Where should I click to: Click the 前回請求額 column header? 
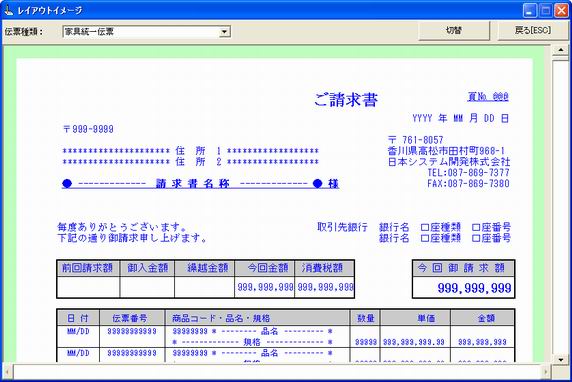tap(88, 268)
